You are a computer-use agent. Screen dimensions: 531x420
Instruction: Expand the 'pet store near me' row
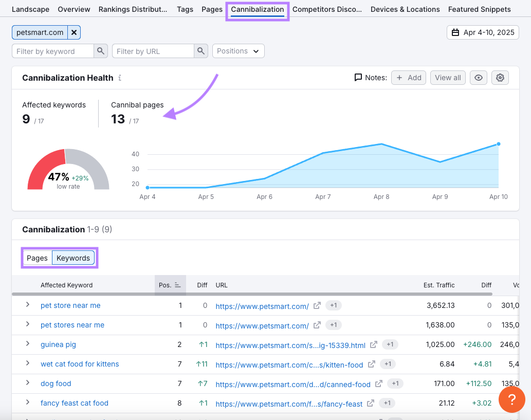pos(28,305)
